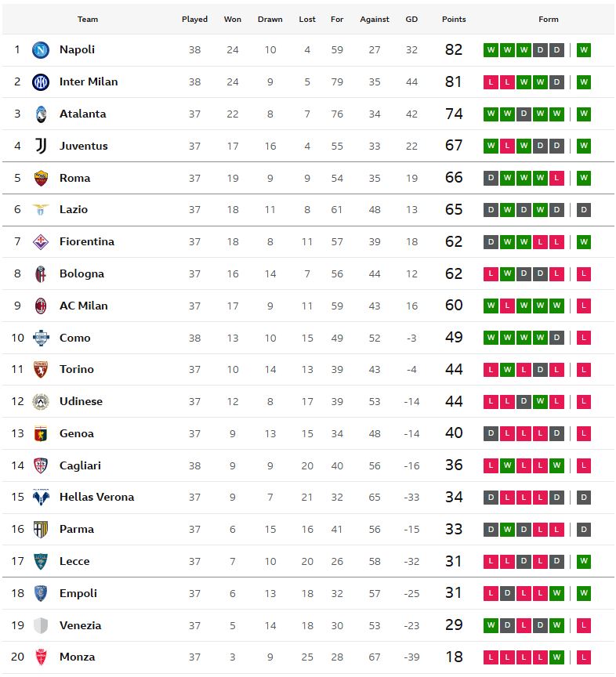Click the Inter Milan club badge
This screenshot has width=616, height=677.
click(41, 82)
